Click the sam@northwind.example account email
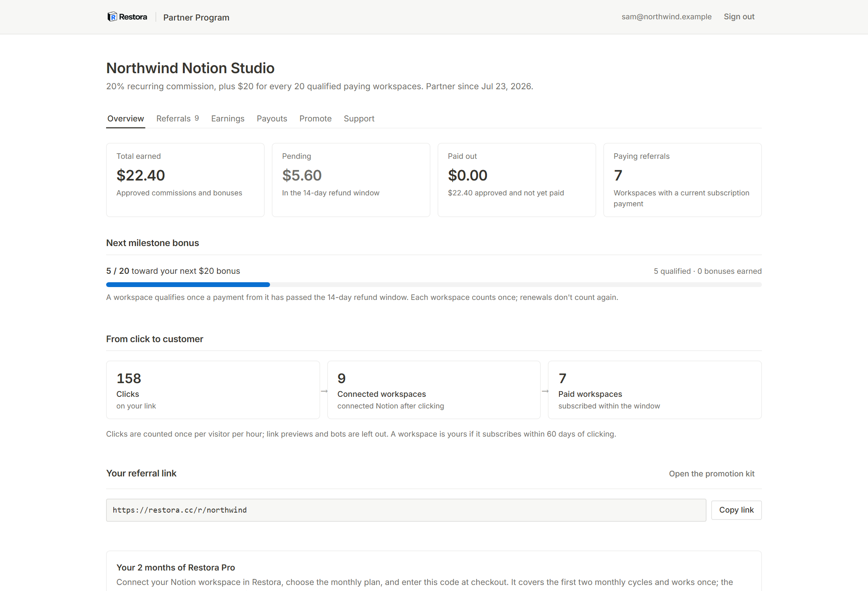Viewport: 868px width, 591px height. tap(666, 16)
